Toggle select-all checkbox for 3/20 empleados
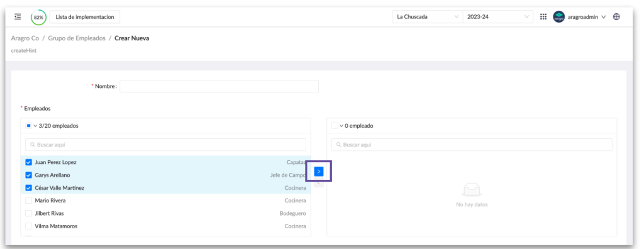The height and width of the screenshot is (249, 644). 28,126
